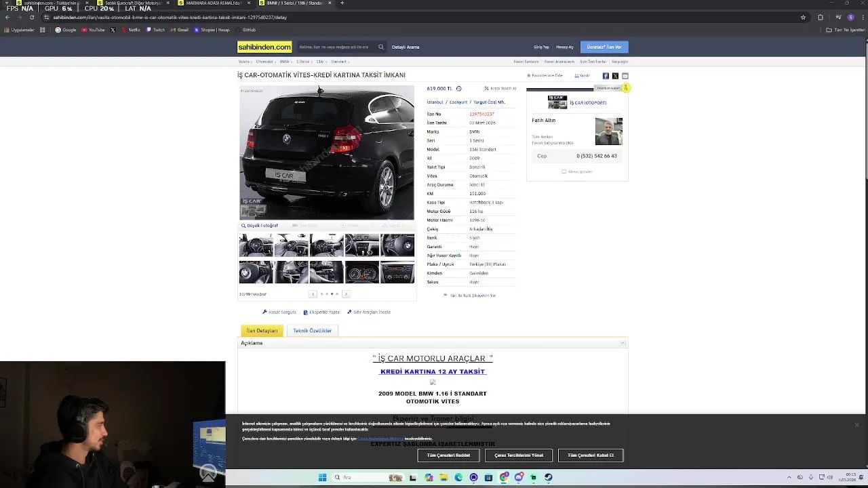The width and height of the screenshot is (868, 488).
Task: Open X bookmark in bookmarks bar
Action: (x=113, y=30)
